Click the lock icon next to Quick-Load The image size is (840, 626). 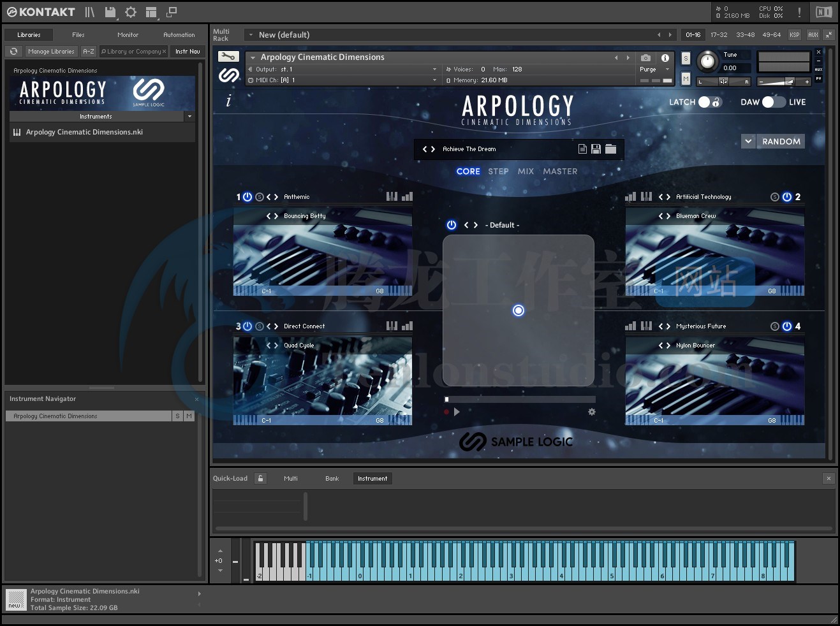[260, 478]
